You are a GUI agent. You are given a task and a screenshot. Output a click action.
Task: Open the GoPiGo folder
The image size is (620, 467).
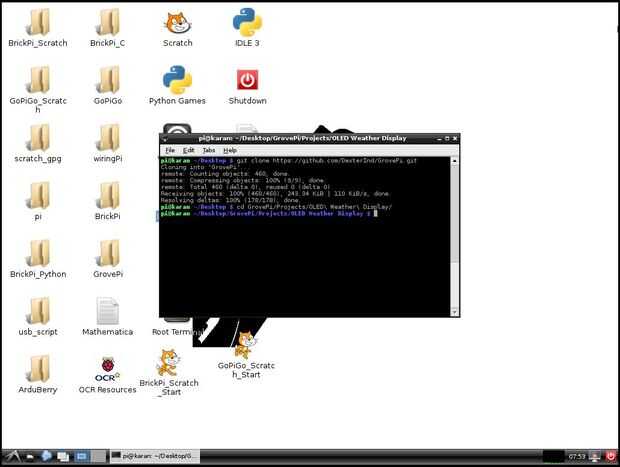108,81
